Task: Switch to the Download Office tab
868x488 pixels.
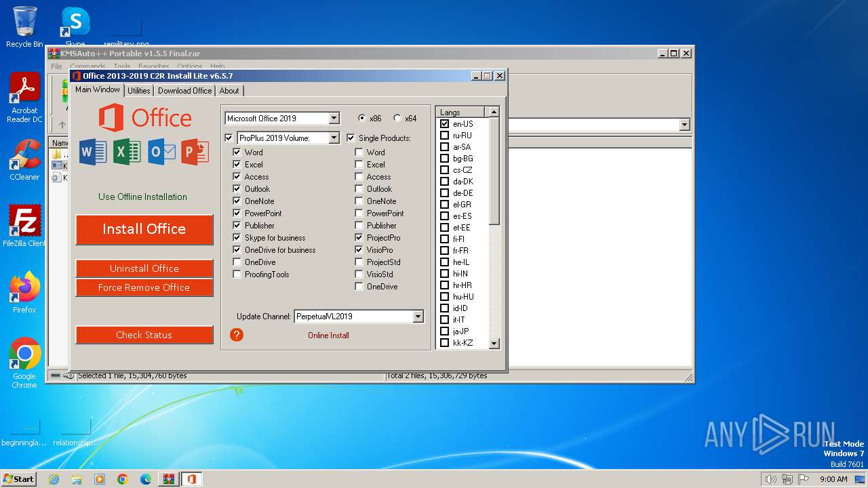Action: [x=185, y=91]
